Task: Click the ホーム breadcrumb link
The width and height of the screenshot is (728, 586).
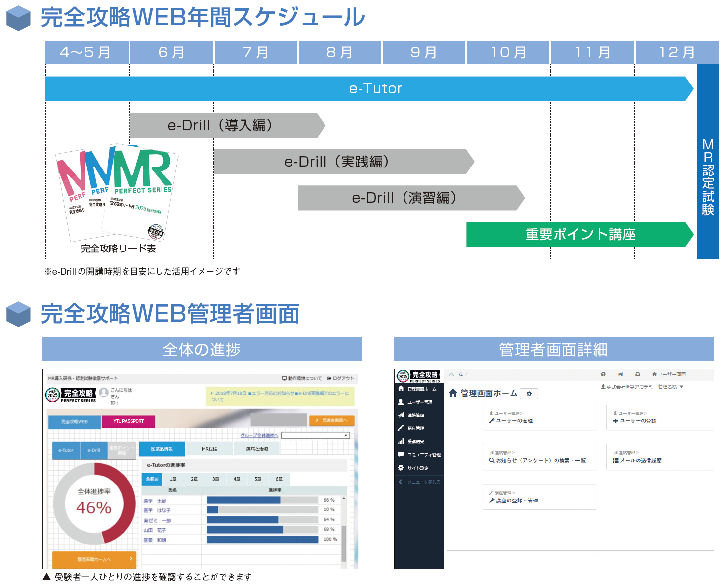Action: point(455,374)
